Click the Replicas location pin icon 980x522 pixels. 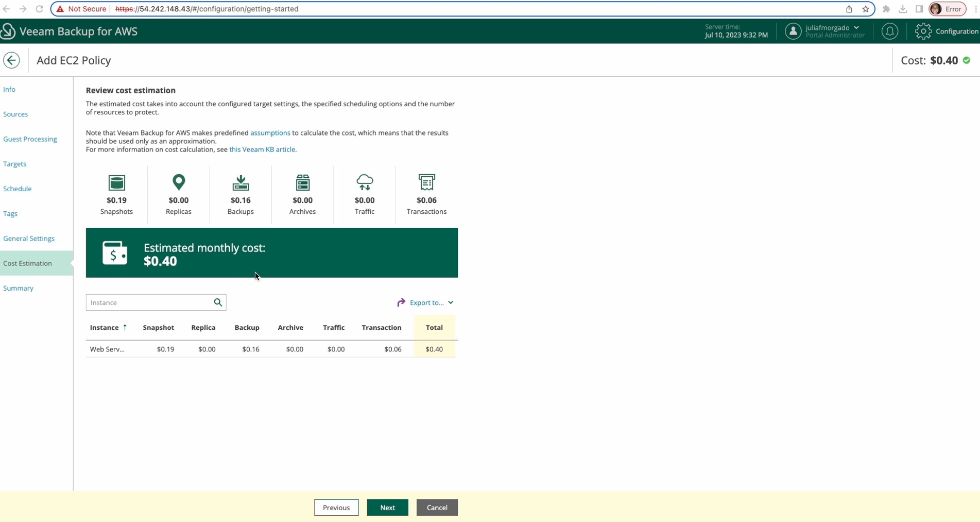pyautogui.click(x=179, y=182)
